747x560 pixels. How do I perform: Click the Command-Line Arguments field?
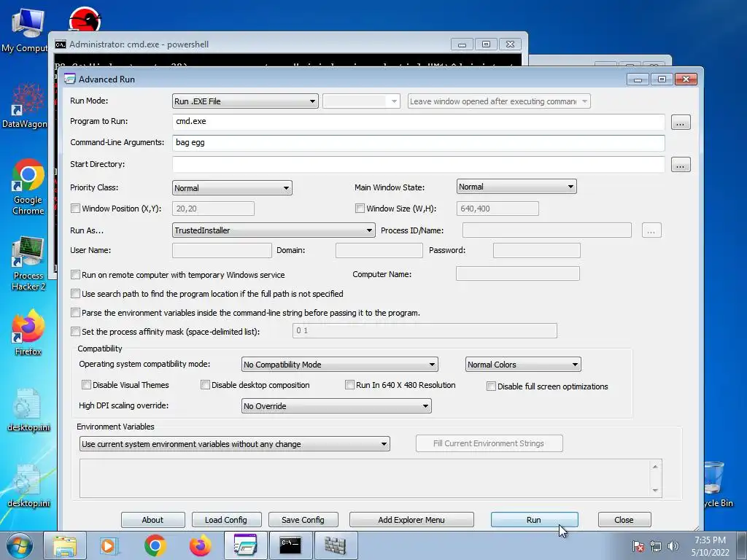(418, 142)
